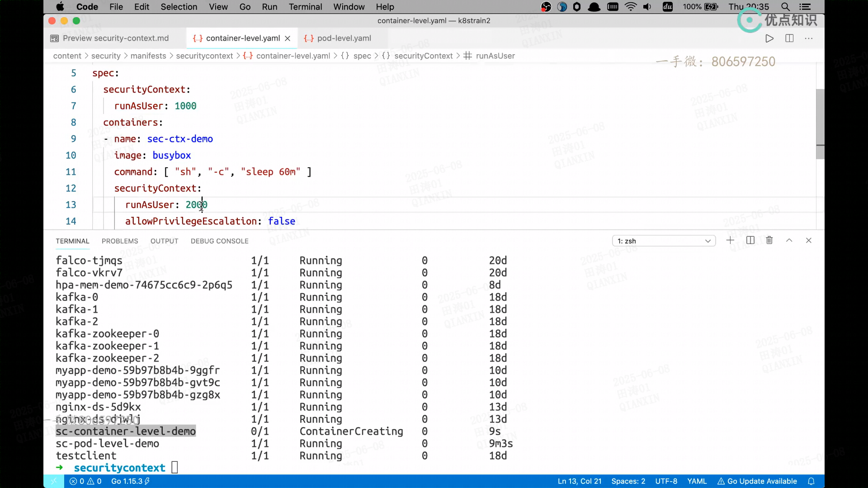Click errors and warnings status indicator
This screenshot has height=488, width=868.
[85, 481]
